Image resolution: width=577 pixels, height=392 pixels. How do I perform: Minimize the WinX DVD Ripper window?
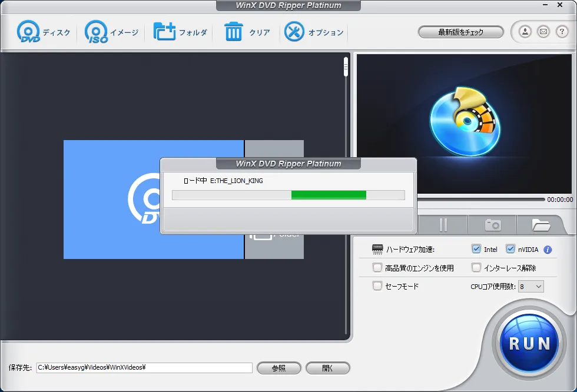(x=545, y=5)
